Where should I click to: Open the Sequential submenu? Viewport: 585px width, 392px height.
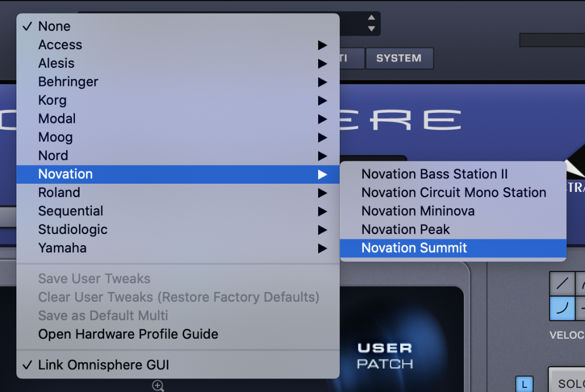point(178,211)
